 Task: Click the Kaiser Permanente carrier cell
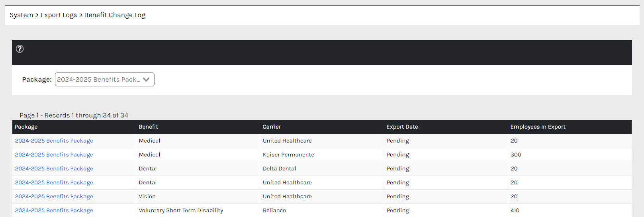(x=288, y=155)
